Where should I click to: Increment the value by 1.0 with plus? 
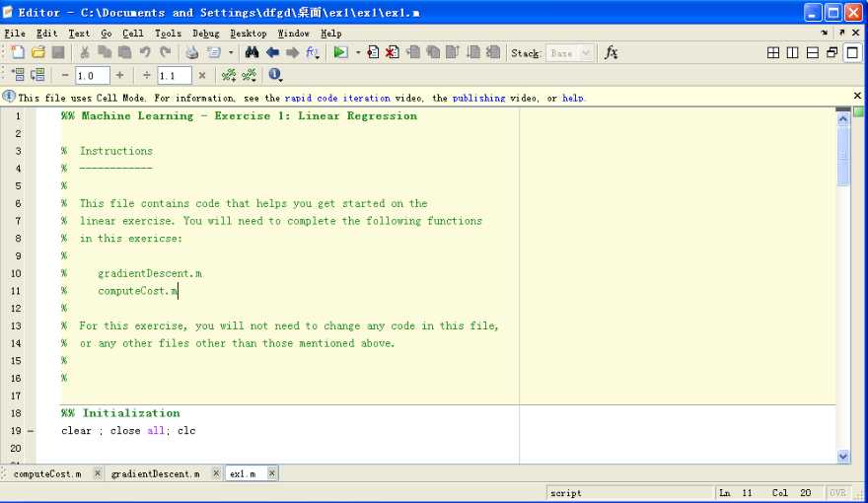coord(119,75)
